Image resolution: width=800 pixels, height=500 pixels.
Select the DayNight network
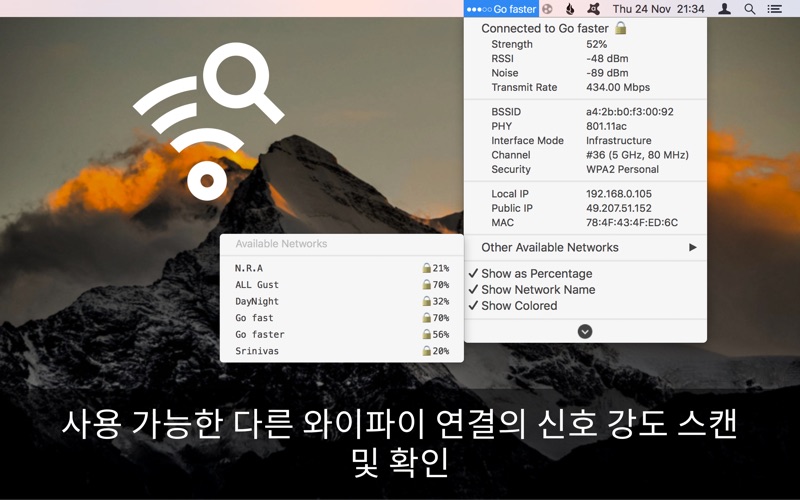pyautogui.click(x=341, y=301)
